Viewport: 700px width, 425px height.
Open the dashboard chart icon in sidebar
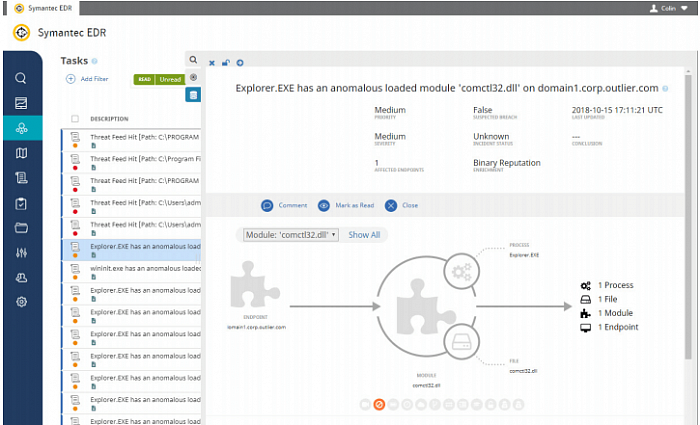point(21,103)
